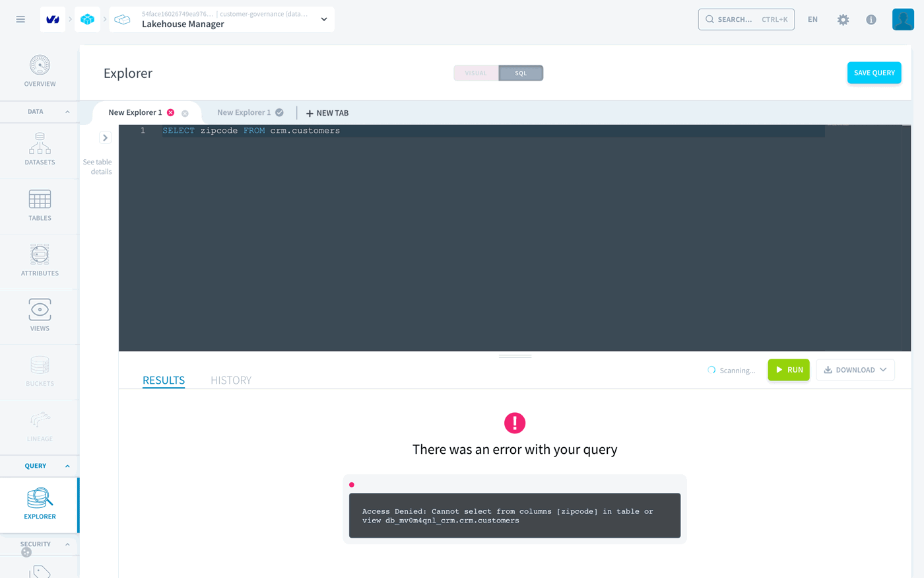Click the editor's vertical scrollbar
The height and width of the screenshot is (578, 924).
tap(906, 238)
